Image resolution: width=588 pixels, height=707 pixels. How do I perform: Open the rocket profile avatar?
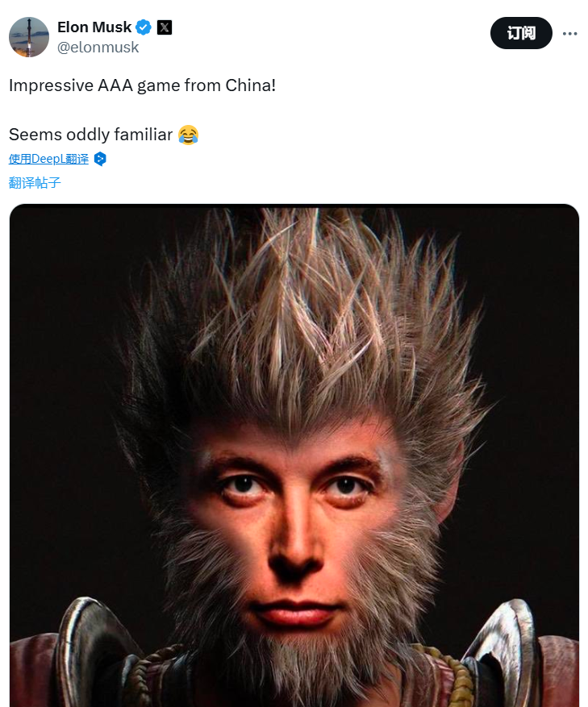pyautogui.click(x=29, y=37)
